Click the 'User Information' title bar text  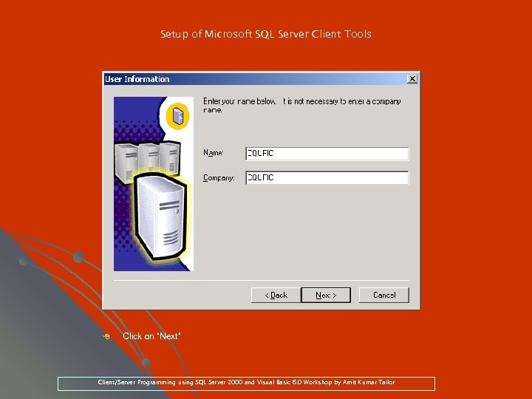click(x=137, y=79)
